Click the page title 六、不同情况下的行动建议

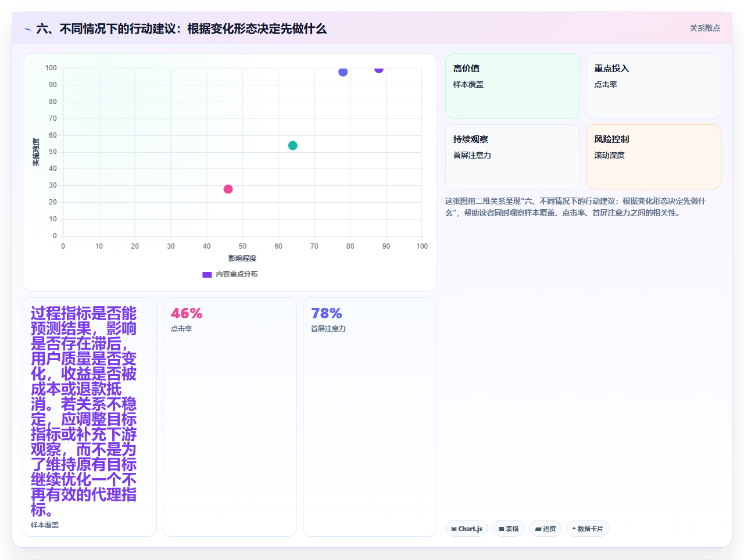tap(181, 29)
